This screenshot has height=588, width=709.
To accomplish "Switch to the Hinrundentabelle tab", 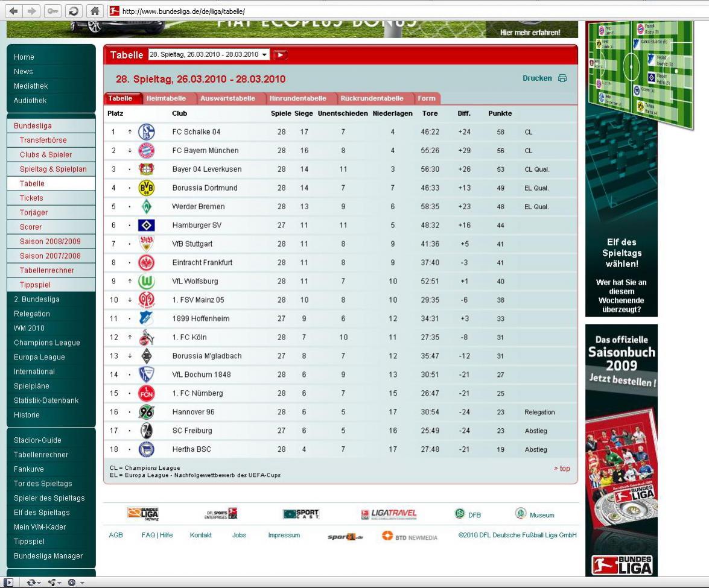I will [297, 98].
